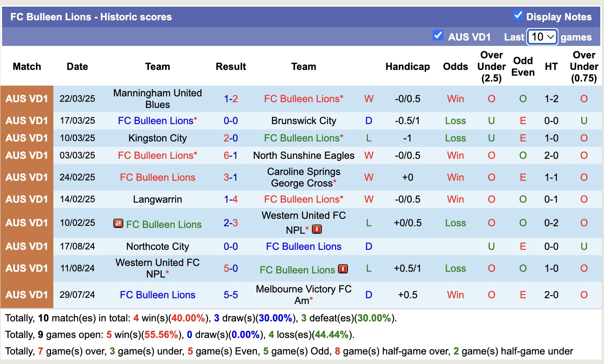
Task: Select Langwarrin team name
Action: [158, 199]
